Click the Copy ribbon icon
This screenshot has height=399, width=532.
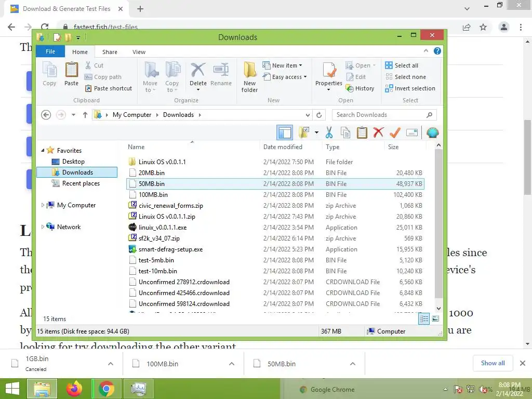49,74
